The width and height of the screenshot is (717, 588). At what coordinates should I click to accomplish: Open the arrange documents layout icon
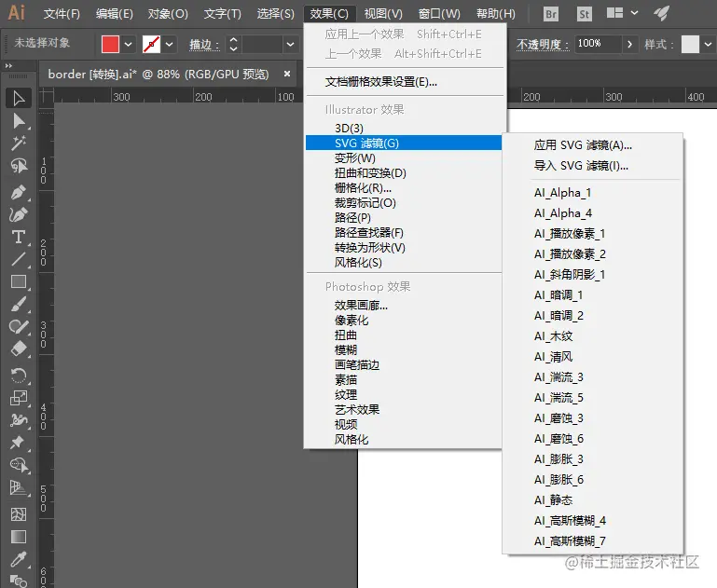point(614,13)
